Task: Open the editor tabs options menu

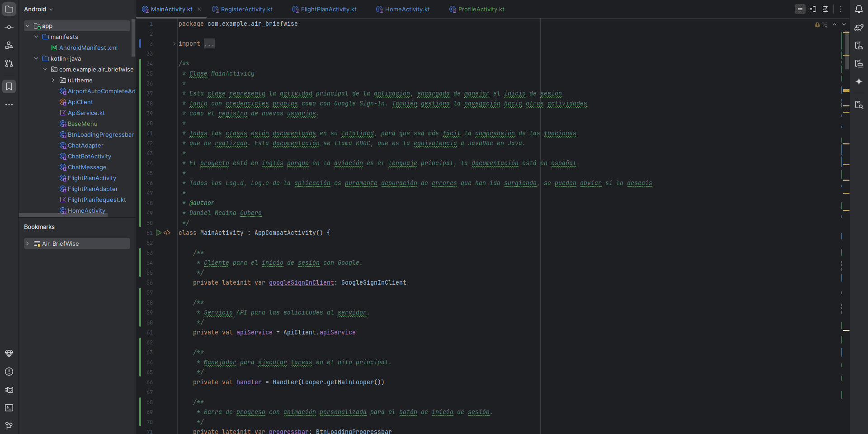Action: click(841, 9)
